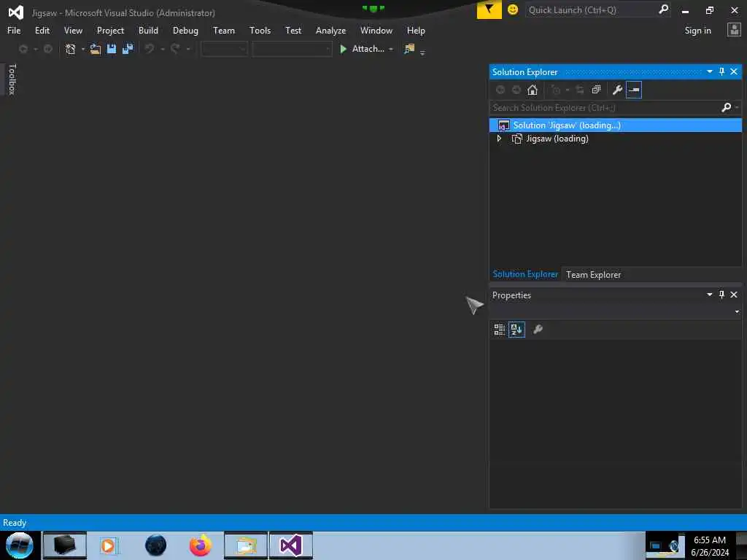Open the Solution Configurations combo box
Screen dimensions: 747x560
coord(225,49)
